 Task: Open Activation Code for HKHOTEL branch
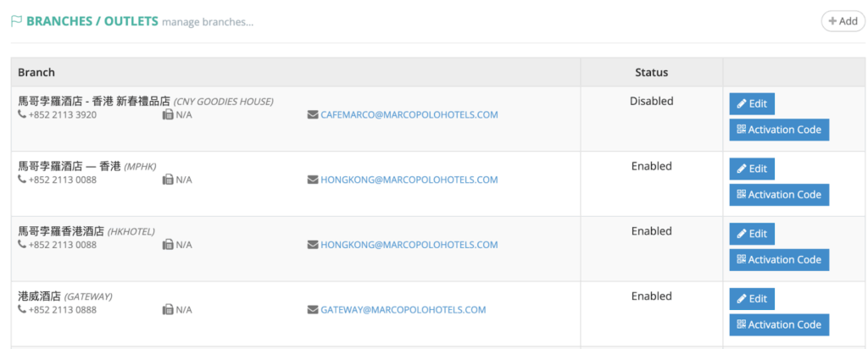pyautogui.click(x=779, y=260)
